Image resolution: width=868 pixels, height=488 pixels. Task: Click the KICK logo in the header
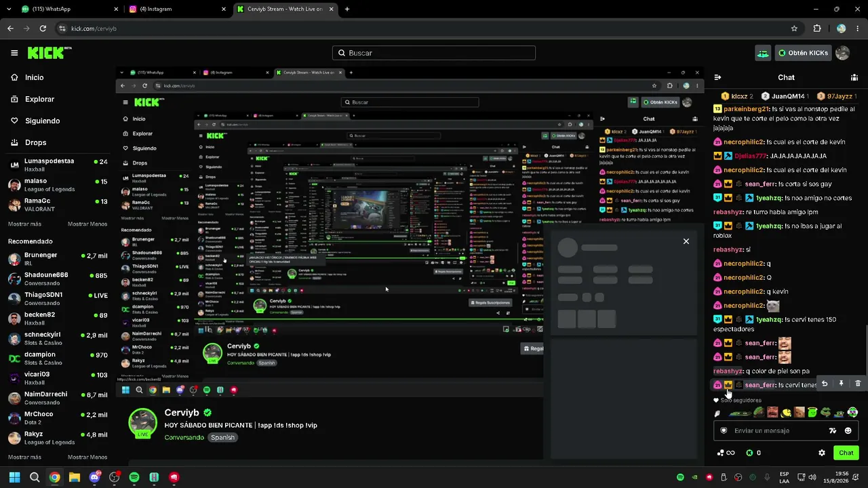(49, 52)
